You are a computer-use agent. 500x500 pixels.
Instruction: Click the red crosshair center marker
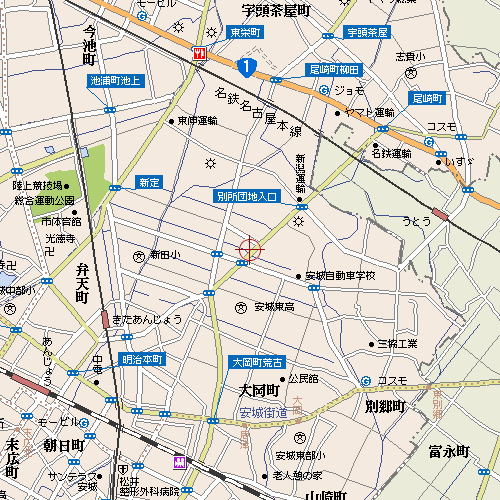click(250, 249)
